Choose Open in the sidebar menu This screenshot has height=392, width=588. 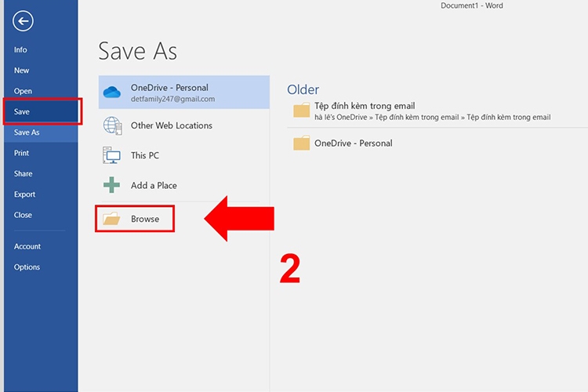click(41, 91)
